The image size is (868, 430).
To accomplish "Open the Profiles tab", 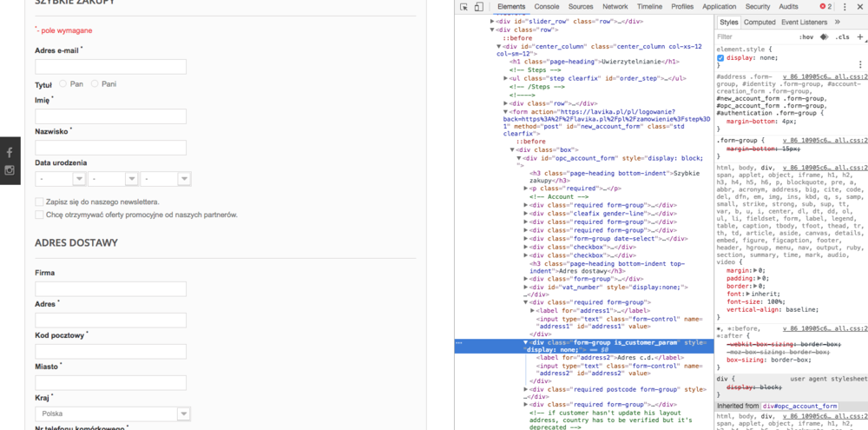I will point(682,7).
